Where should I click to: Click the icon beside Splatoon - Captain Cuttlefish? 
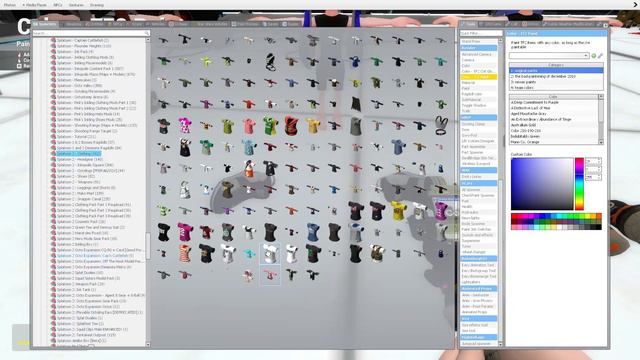[53, 40]
